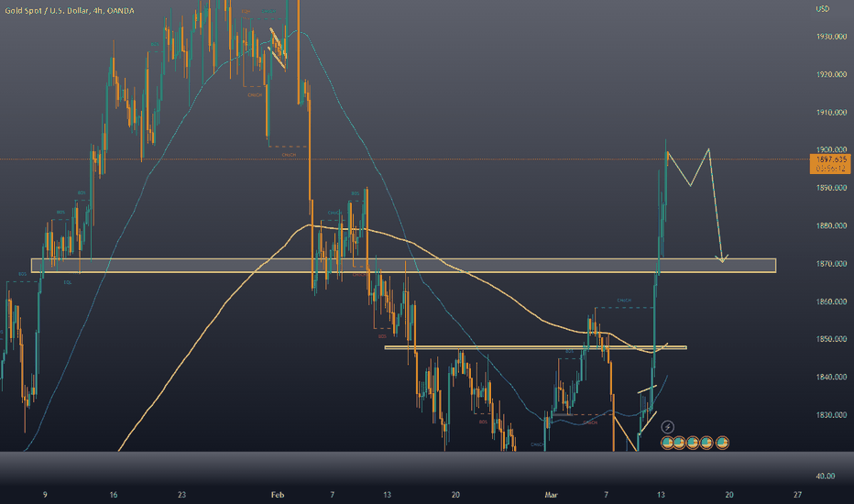This screenshot has height=504, width=854.
Task: Click the 16 date label on the time axis
Action: click(x=114, y=495)
